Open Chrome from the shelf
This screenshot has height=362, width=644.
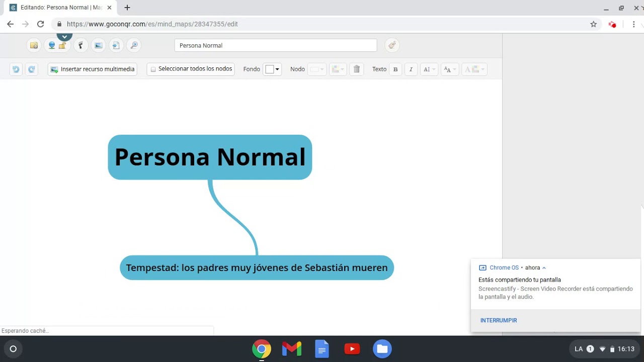(x=262, y=349)
